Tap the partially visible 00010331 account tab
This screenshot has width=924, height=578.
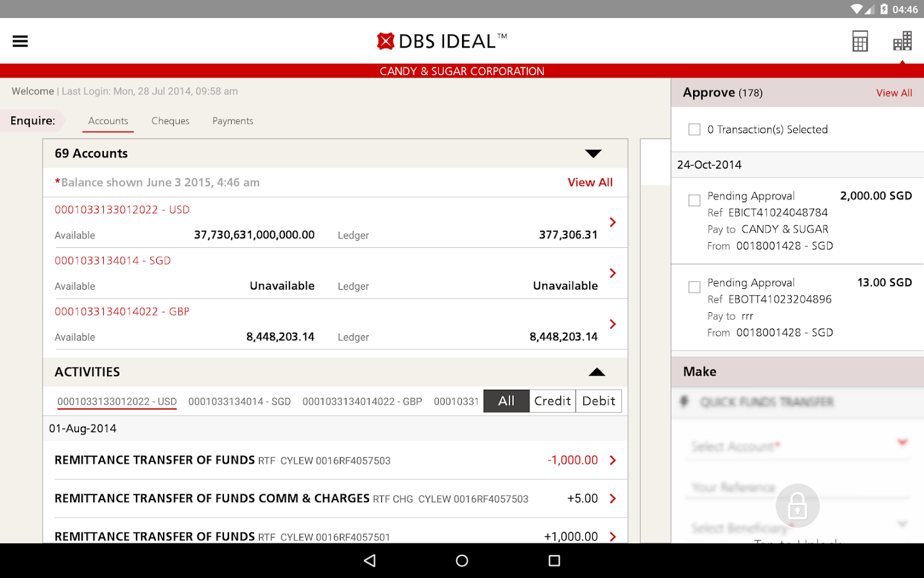pos(456,401)
